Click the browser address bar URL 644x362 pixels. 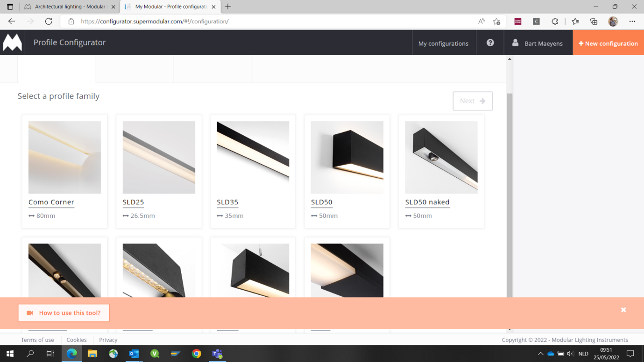point(155,21)
